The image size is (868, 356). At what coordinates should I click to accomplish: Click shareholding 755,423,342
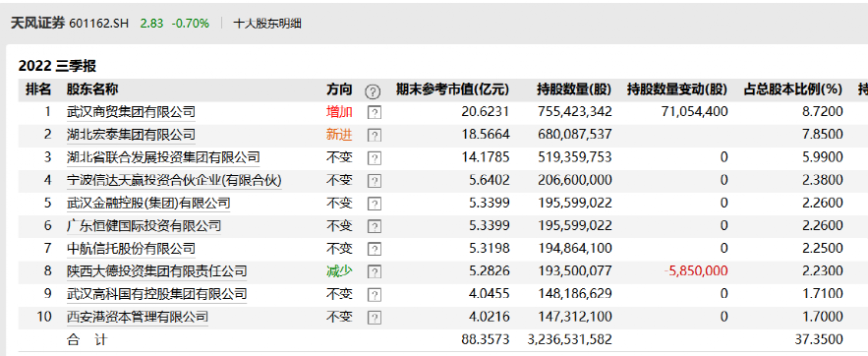pyautogui.click(x=575, y=112)
